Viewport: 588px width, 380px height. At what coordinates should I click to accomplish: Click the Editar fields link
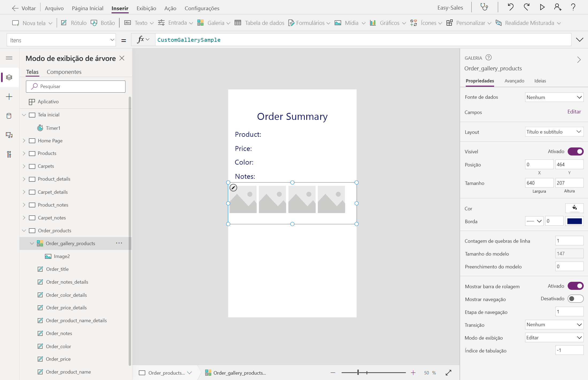(574, 112)
